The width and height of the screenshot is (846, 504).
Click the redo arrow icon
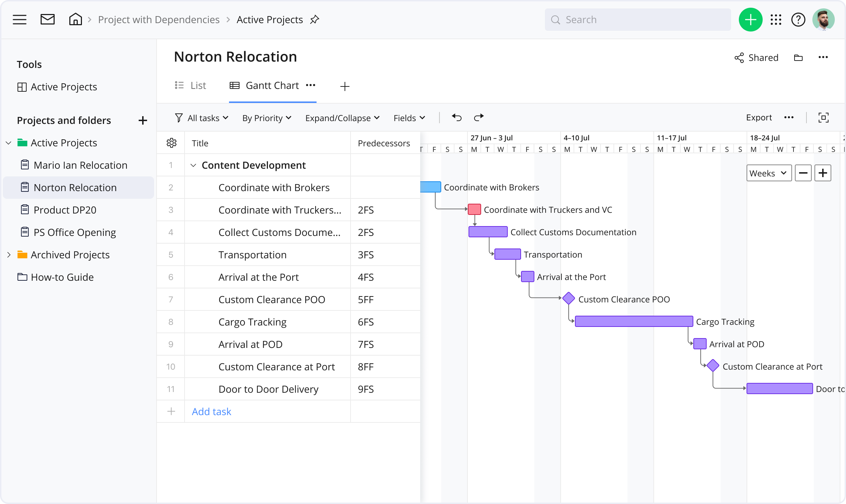(x=478, y=118)
